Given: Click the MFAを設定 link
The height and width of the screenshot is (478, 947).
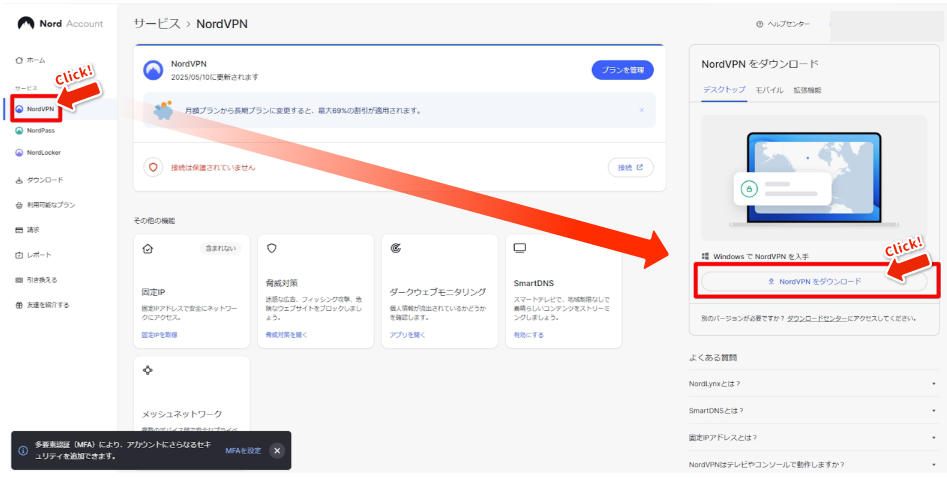Looking at the screenshot, I should [243, 451].
